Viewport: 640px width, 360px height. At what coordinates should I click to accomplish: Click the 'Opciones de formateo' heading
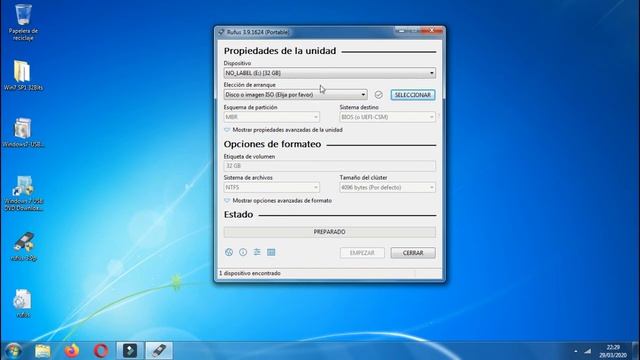tap(272, 144)
